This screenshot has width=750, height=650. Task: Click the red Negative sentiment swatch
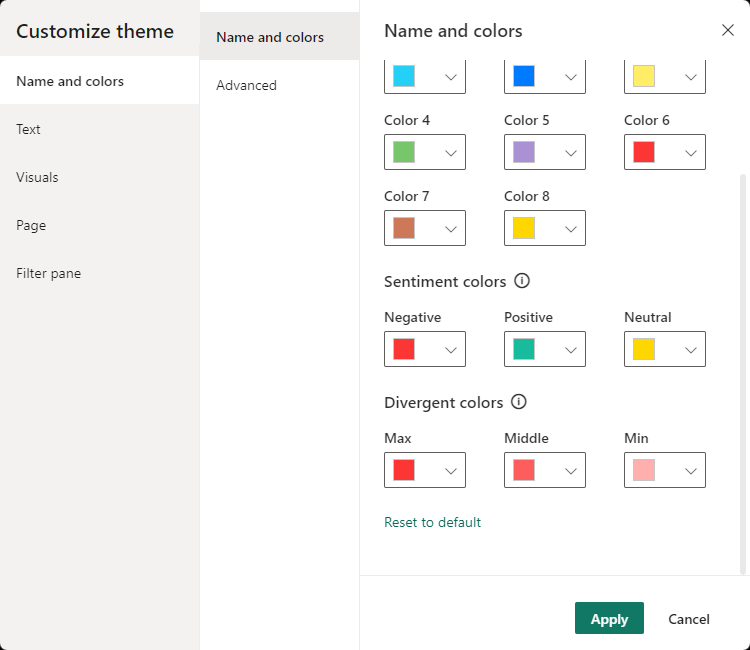pos(404,349)
